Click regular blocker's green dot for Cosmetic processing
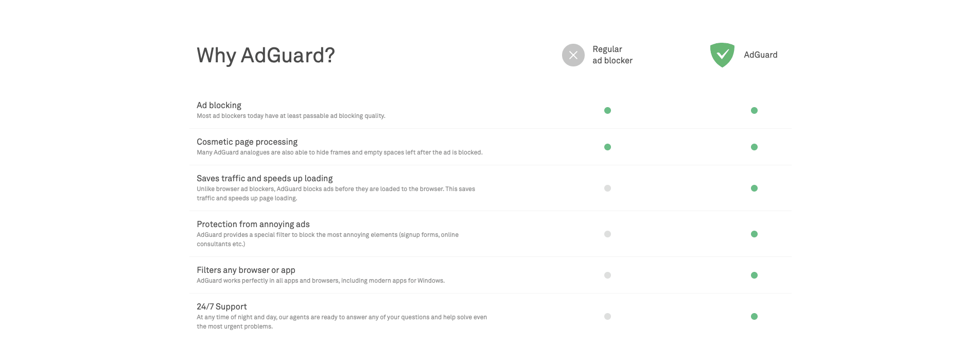This screenshot has width=980, height=362. click(x=607, y=147)
